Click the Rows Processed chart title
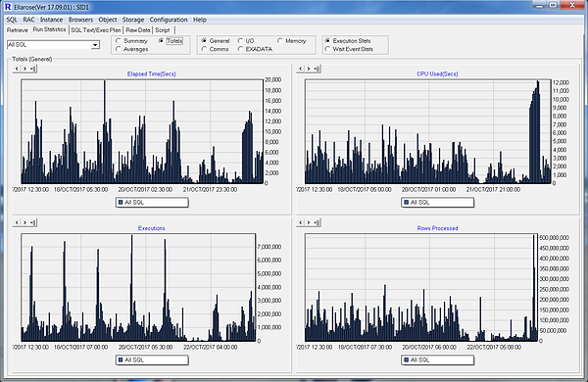The height and width of the screenshot is (382, 588). tap(437, 228)
